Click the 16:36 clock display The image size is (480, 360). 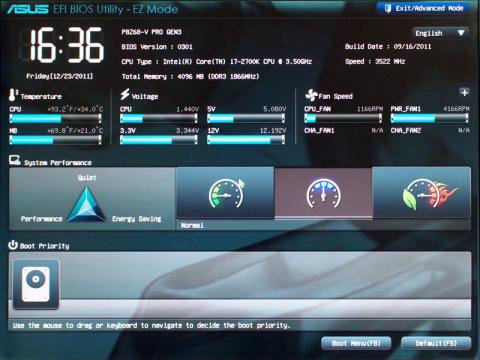pyautogui.click(x=67, y=46)
